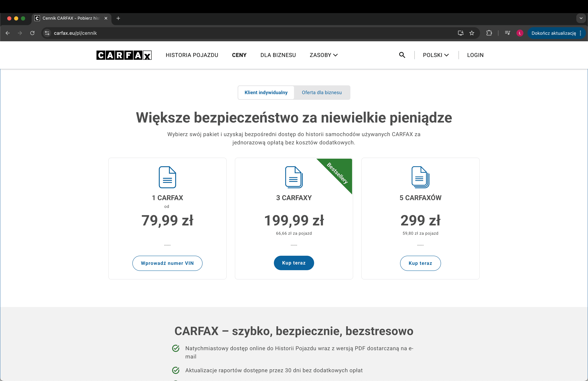
Task: Switch to Oferta dla biznesu option
Action: tap(322, 92)
